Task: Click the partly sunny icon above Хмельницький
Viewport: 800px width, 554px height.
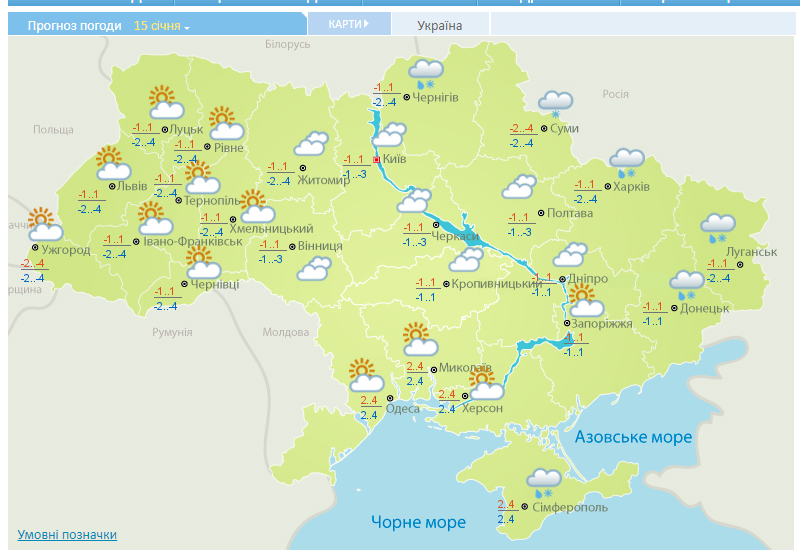Action: pos(257,206)
